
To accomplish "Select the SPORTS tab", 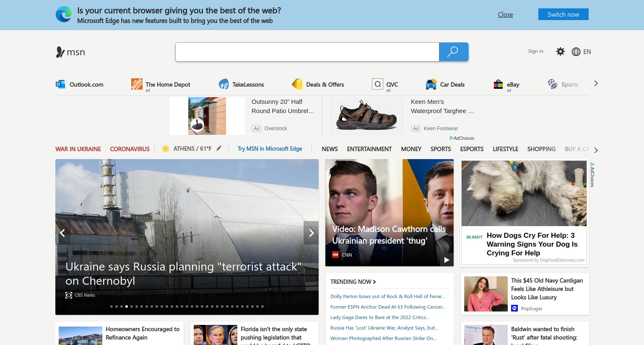I will click(x=441, y=149).
